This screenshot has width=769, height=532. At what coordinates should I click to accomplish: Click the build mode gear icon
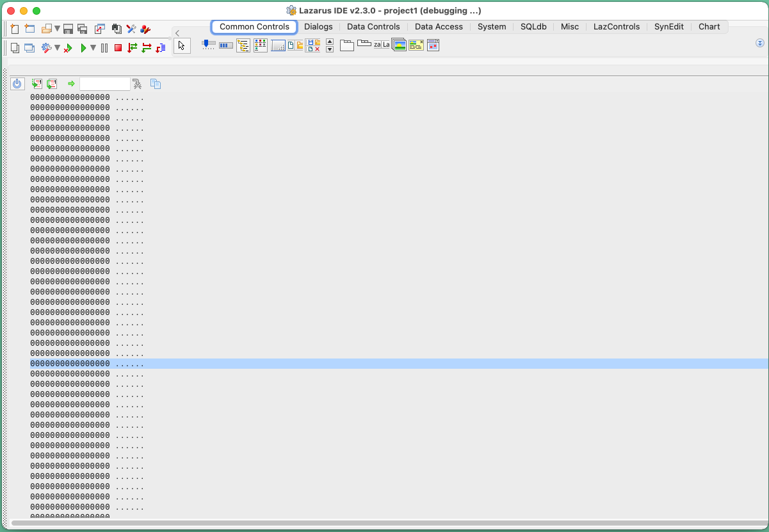[x=46, y=47]
